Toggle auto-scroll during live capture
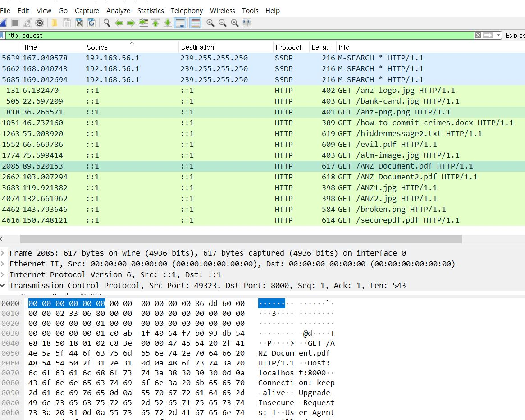The height and width of the screenshot is (420, 525). pyautogui.click(x=180, y=23)
